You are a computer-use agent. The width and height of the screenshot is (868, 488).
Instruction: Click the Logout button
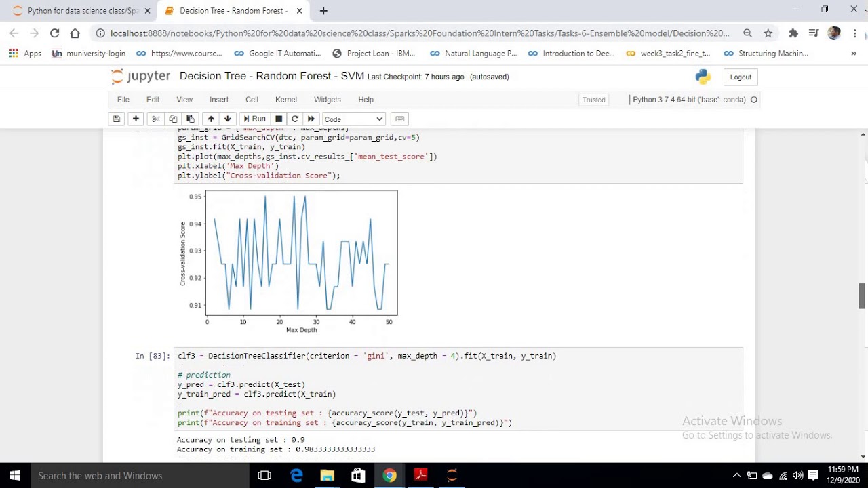(741, 77)
